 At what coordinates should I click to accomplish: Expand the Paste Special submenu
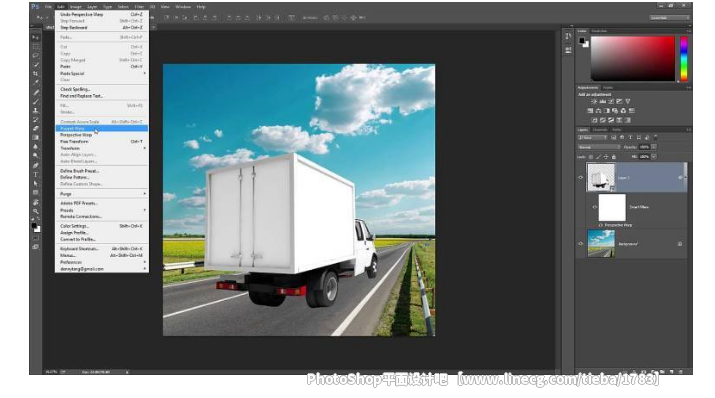point(102,73)
